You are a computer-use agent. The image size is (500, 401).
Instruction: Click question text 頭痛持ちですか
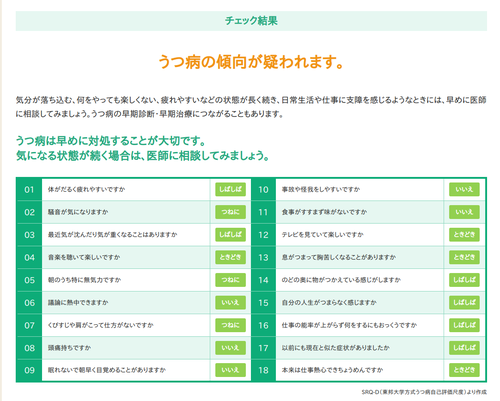pyautogui.click(x=69, y=348)
